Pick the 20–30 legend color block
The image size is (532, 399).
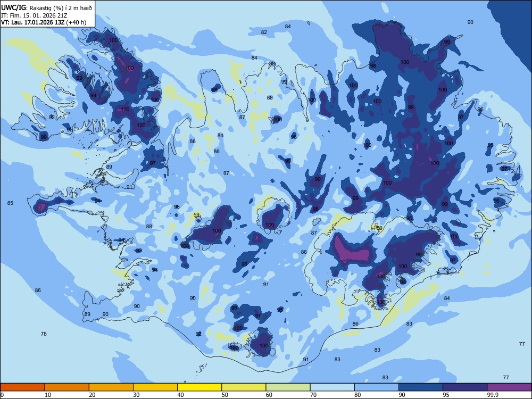coord(111,387)
